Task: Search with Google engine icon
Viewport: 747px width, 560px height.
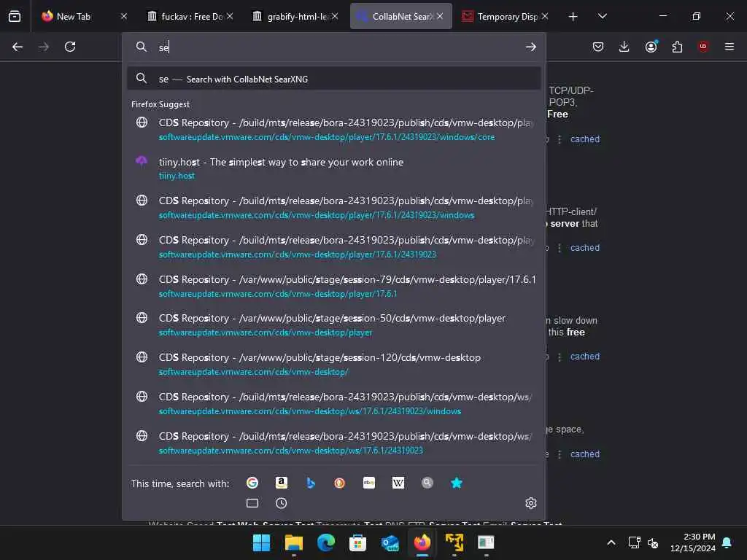Action: pyautogui.click(x=252, y=483)
